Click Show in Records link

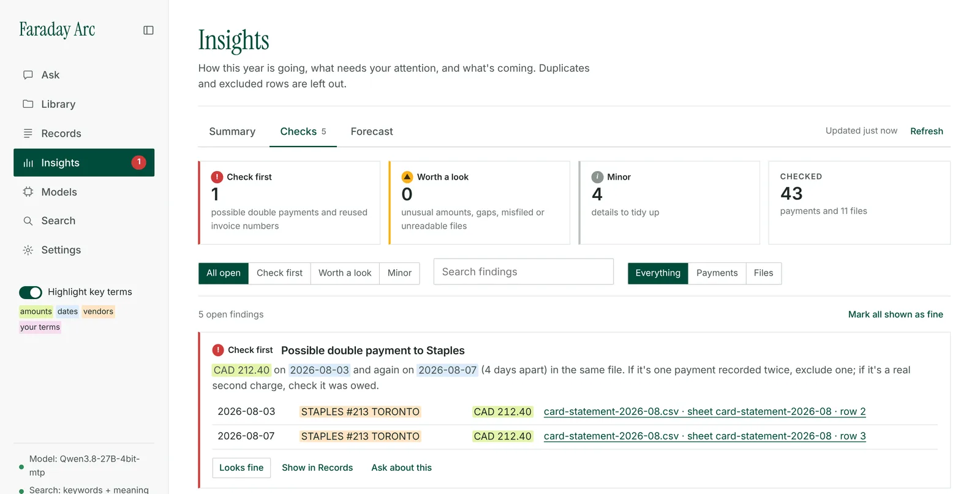(317, 468)
